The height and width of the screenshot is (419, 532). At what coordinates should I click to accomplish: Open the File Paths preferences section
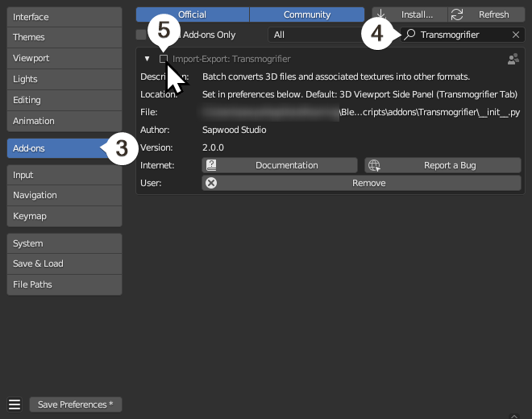coord(64,284)
